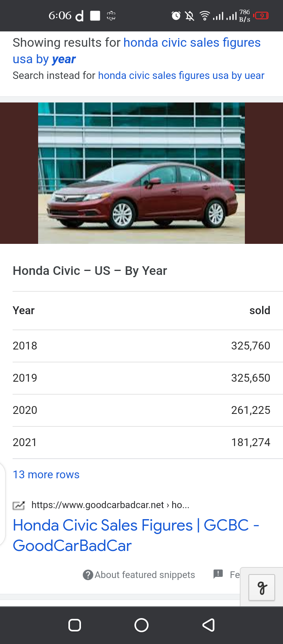Tap the Android back navigation button

[208, 625]
